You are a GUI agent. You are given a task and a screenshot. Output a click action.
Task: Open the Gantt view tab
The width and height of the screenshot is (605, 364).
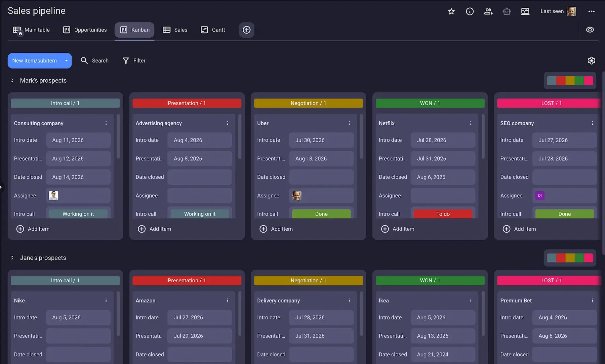click(x=213, y=30)
